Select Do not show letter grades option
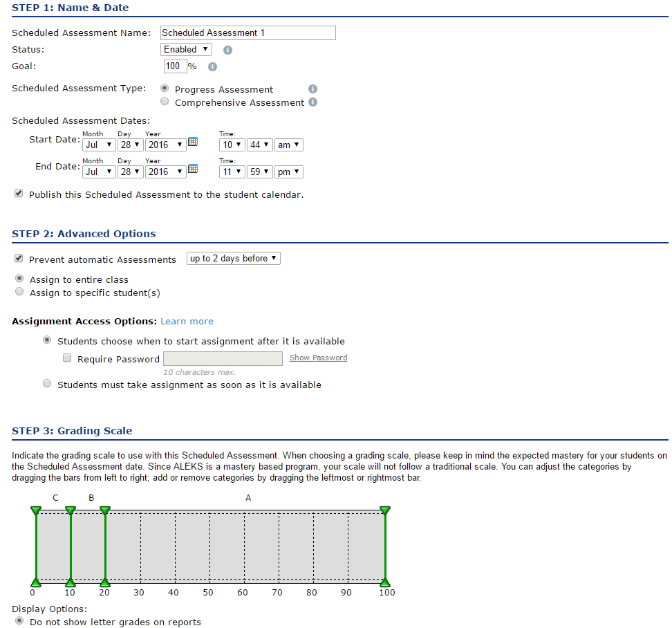Screen dimensions: 672x628 click(19, 620)
